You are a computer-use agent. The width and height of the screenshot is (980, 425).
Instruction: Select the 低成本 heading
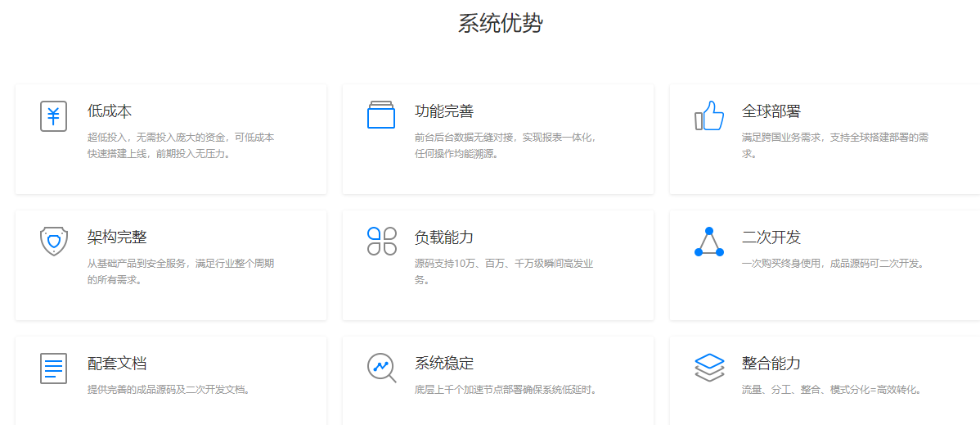click(x=110, y=111)
